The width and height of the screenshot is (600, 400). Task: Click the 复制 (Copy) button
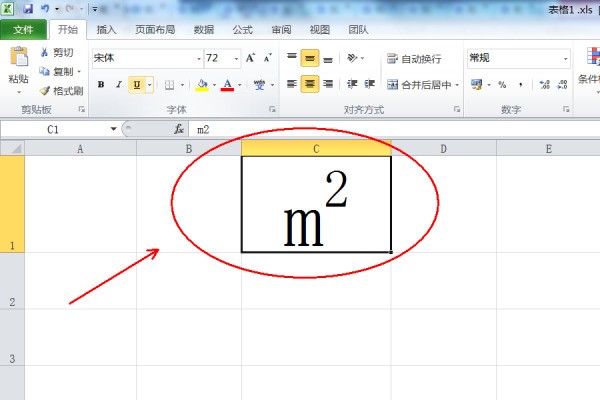(x=57, y=72)
